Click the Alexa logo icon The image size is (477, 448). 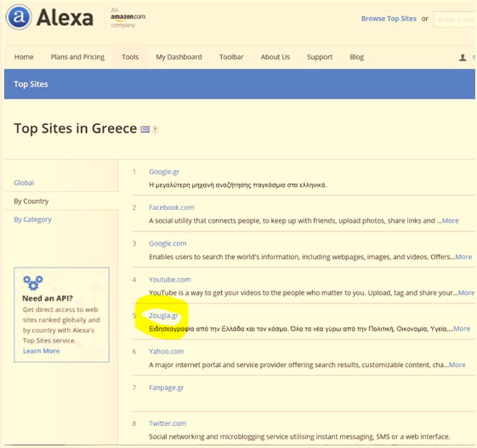coord(19,17)
